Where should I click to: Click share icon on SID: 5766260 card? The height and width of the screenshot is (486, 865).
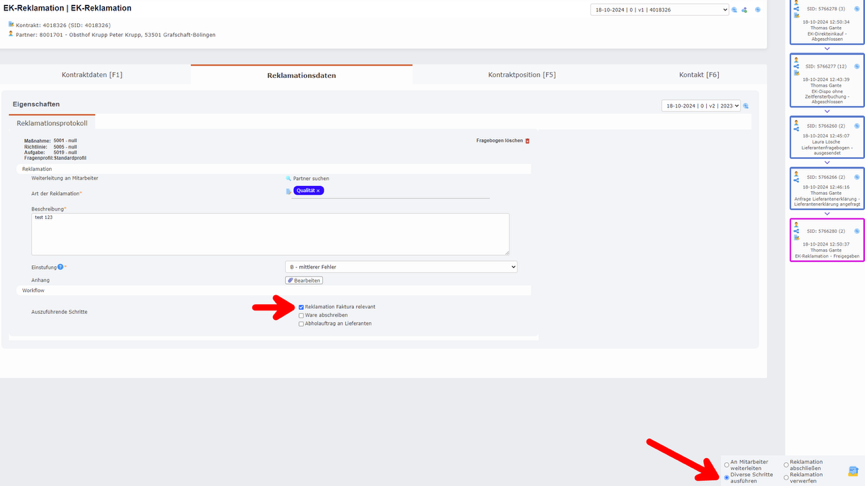coord(796,129)
